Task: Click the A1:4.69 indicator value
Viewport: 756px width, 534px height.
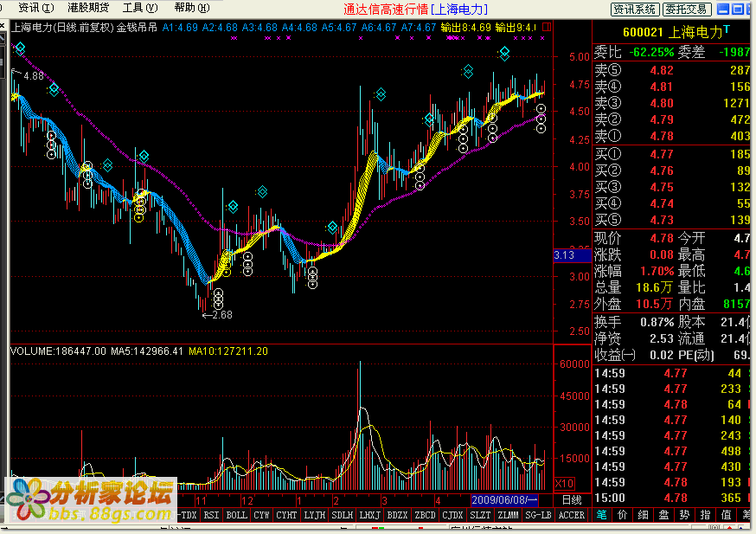Action: click(180, 28)
